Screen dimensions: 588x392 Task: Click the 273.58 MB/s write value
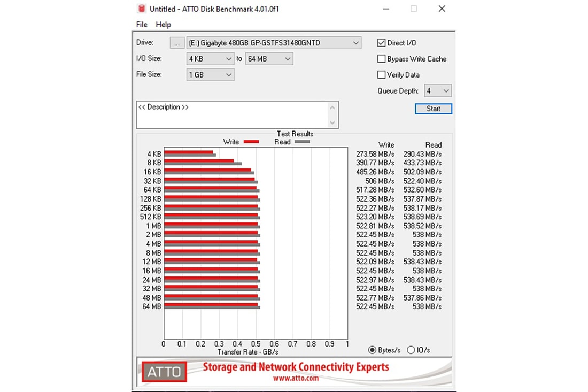[375, 154]
